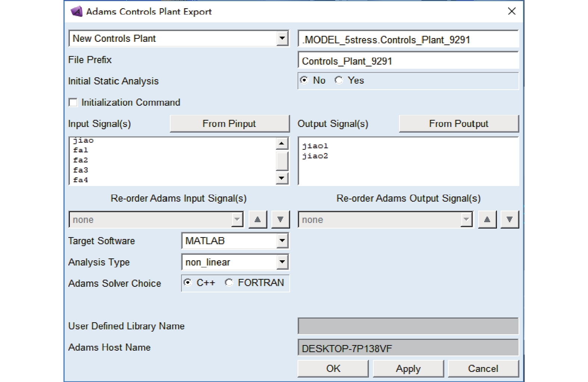Viewport: 588px width, 382px height.
Task: Click scroll down arrow of Input Signal list
Action: pyautogui.click(x=282, y=178)
